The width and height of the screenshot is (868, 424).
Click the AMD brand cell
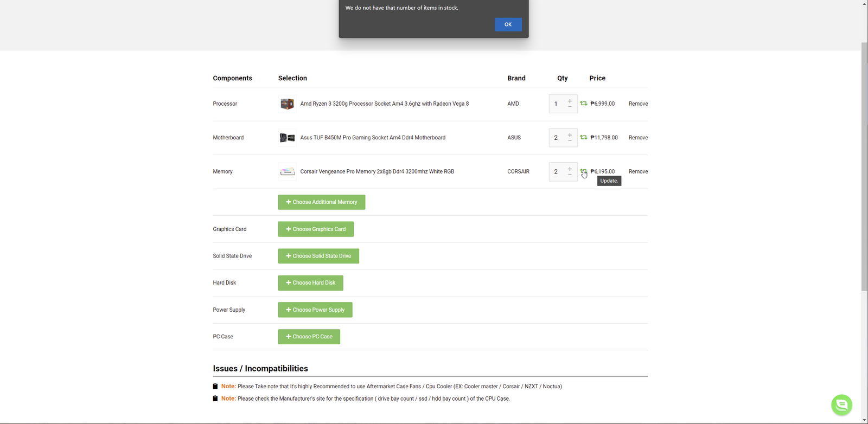(x=513, y=104)
